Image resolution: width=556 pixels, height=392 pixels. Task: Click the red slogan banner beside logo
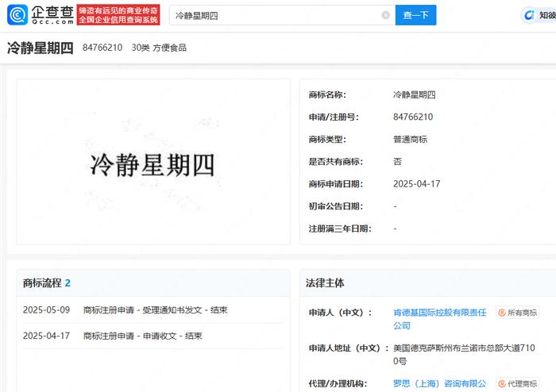tap(118, 15)
